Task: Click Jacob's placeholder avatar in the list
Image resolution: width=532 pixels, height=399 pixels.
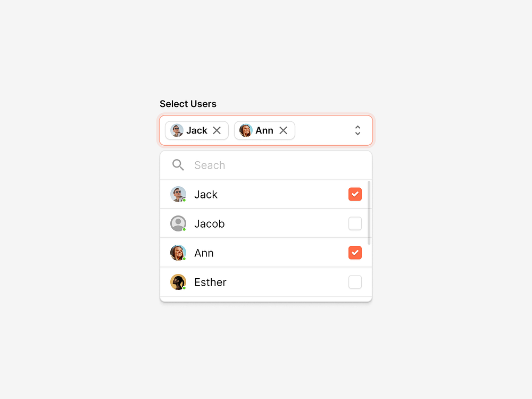Action: 178,223
